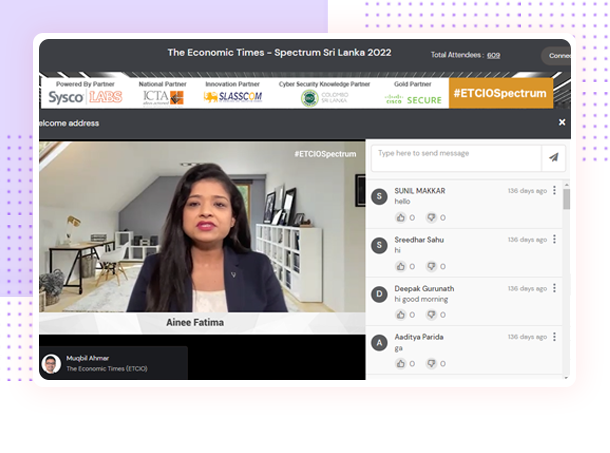The height and width of the screenshot is (453, 610).
Task: Click the 609 total attendees link
Action: coord(493,55)
